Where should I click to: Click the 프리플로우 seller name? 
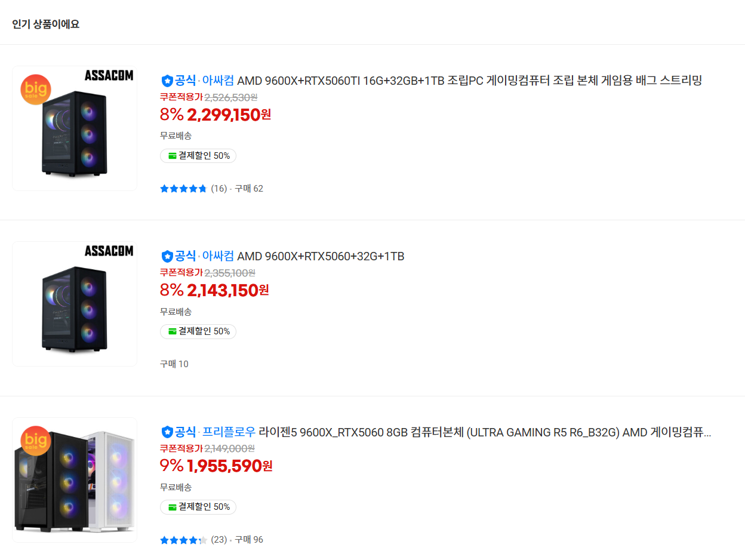tap(229, 432)
